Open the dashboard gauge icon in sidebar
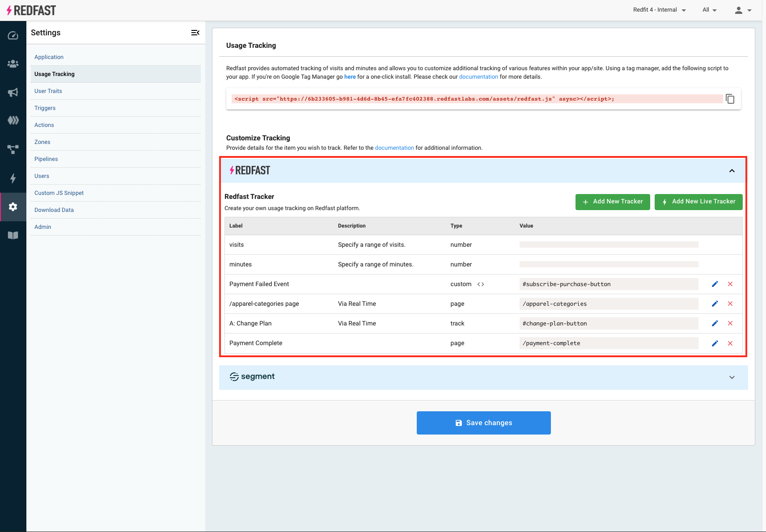The width and height of the screenshot is (766, 532). click(x=13, y=35)
